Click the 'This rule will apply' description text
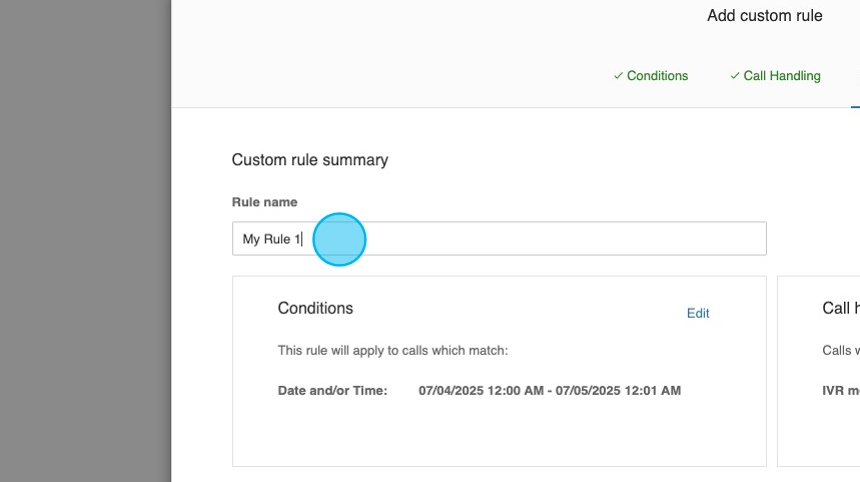This screenshot has width=860, height=482. tap(392, 351)
